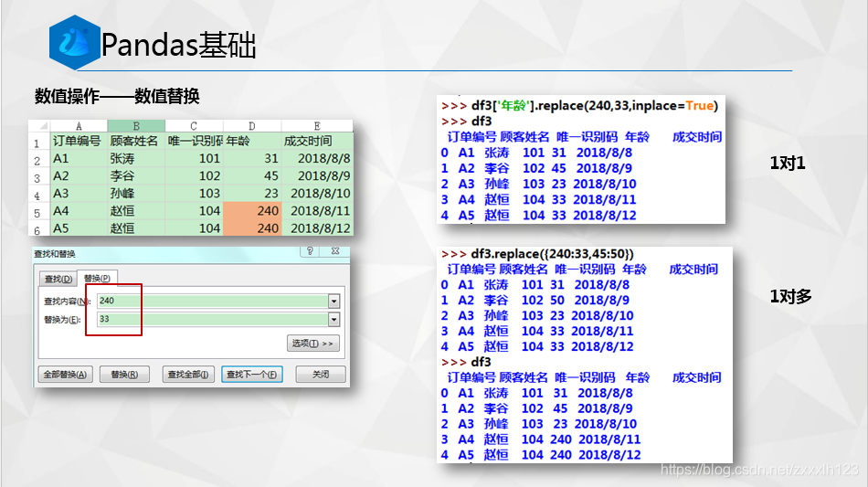Select row 4 header in the spreadsheet
This screenshot has height=487, width=868.
(x=37, y=196)
